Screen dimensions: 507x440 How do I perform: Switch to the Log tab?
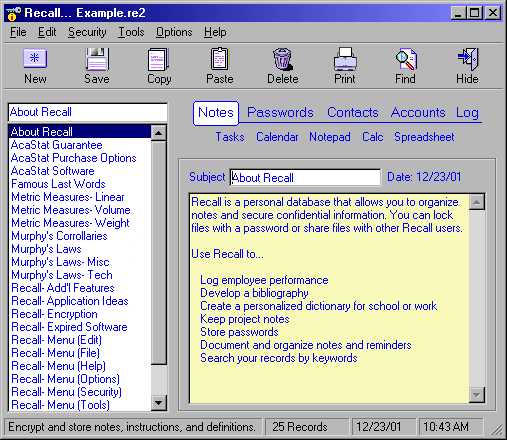tap(467, 113)
